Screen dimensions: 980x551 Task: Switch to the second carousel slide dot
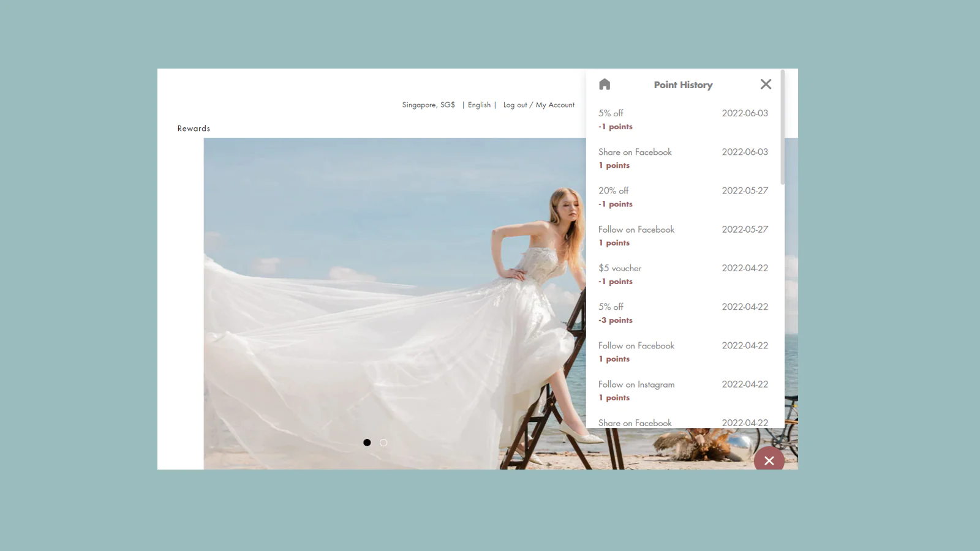click(x=383, y=443)
